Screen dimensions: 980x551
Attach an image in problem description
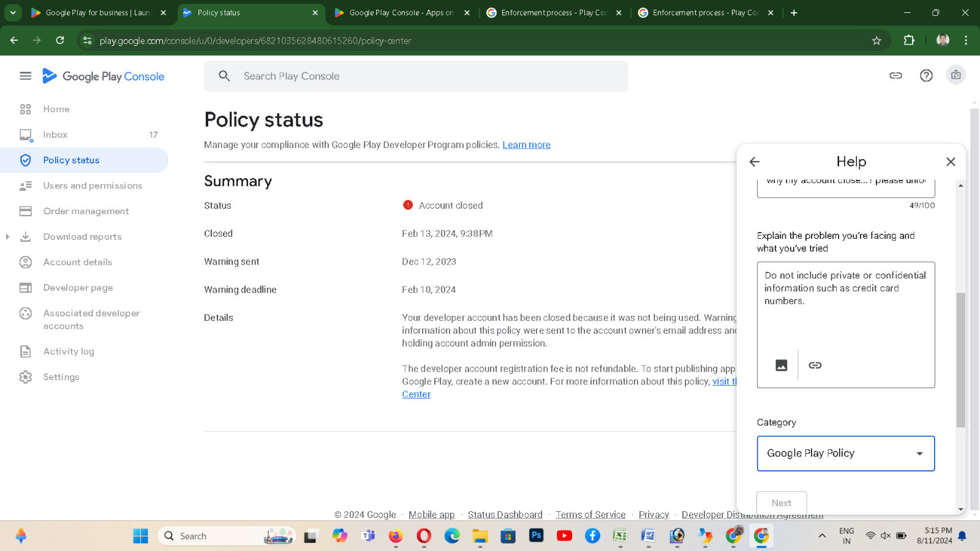pyautogui.click(x=781, y=365)
